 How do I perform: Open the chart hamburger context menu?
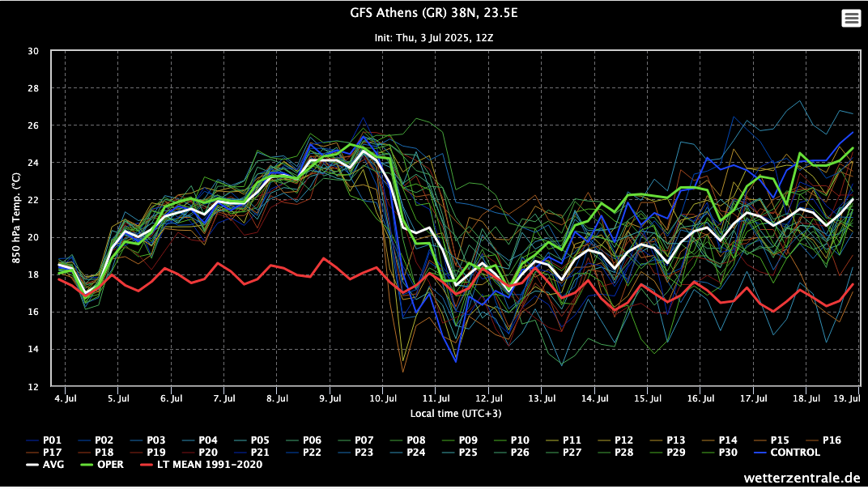[x=851, y=19]
